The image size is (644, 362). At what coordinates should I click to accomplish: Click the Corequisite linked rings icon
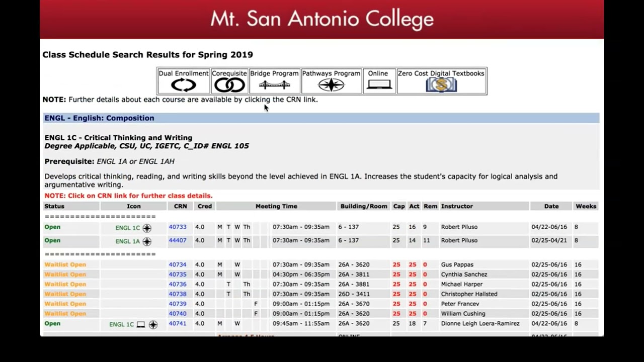coord(229,85)
